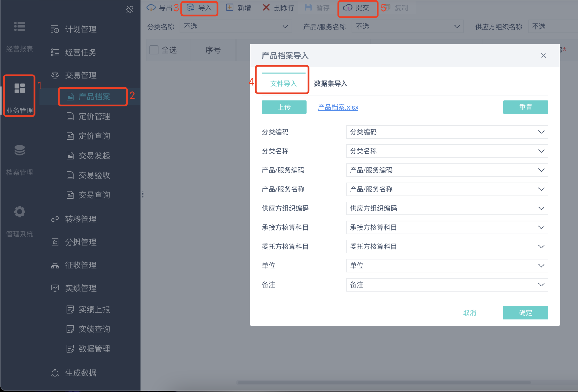Click the pin icon atop the sidebar

coord(130,10)
